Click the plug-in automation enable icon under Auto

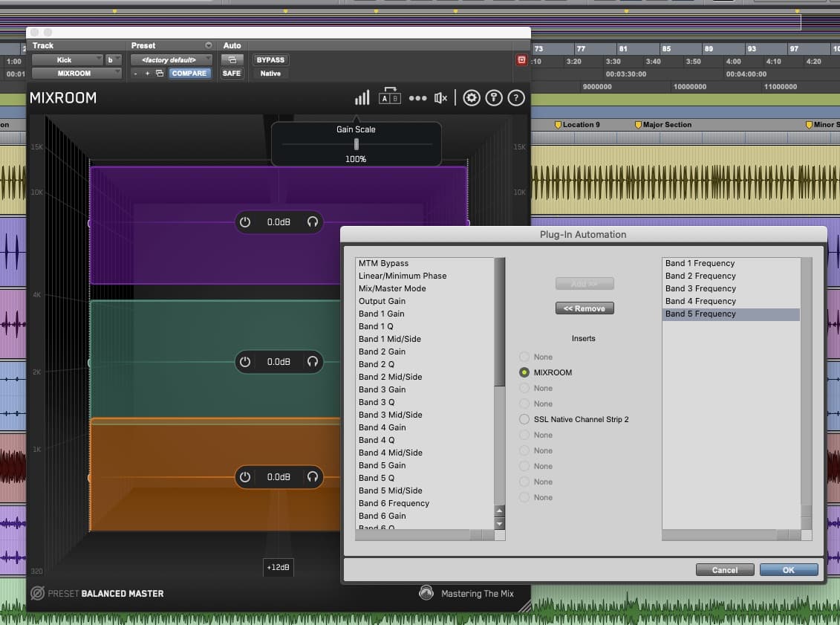[232, 59]
